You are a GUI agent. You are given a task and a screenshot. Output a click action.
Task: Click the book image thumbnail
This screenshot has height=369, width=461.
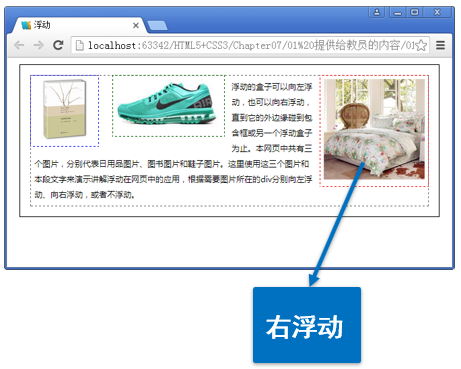(x=65, y=109)
